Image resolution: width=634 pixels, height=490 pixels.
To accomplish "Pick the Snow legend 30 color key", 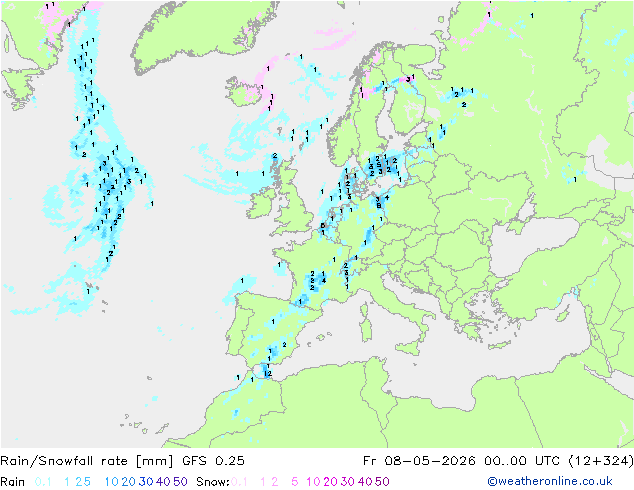I will tap(348, 482).
